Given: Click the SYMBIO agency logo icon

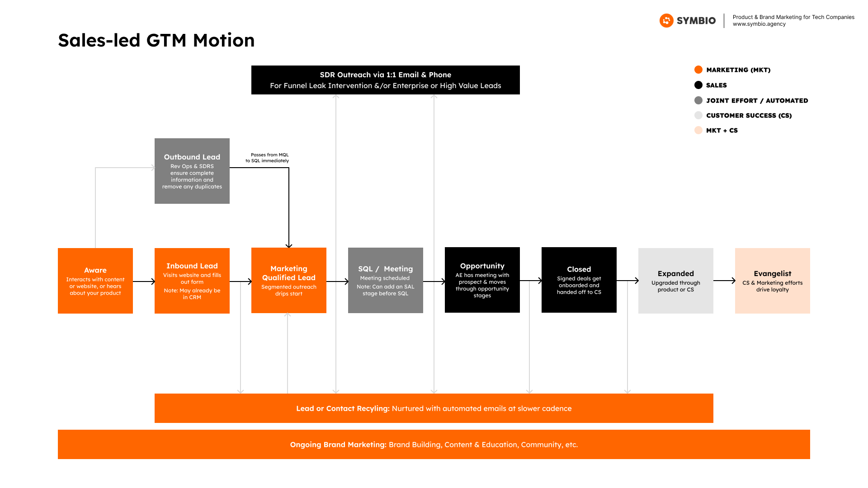Looking at the screenshot, I should [x=669, y=20].
